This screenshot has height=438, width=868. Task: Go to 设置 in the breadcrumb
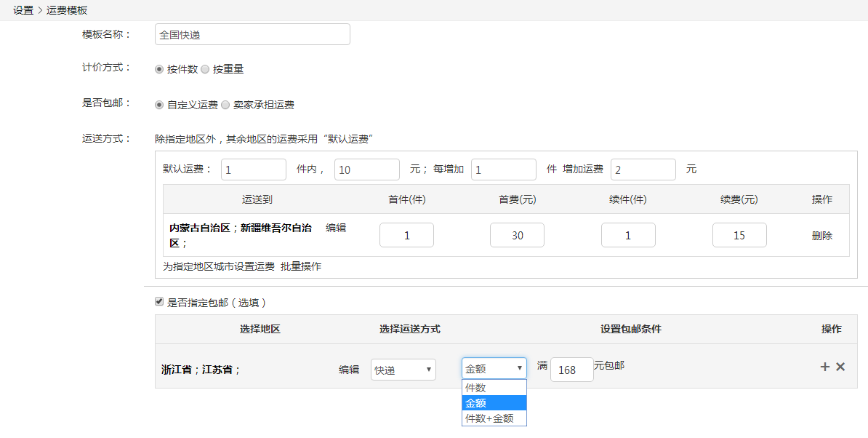tap(23, 11)
